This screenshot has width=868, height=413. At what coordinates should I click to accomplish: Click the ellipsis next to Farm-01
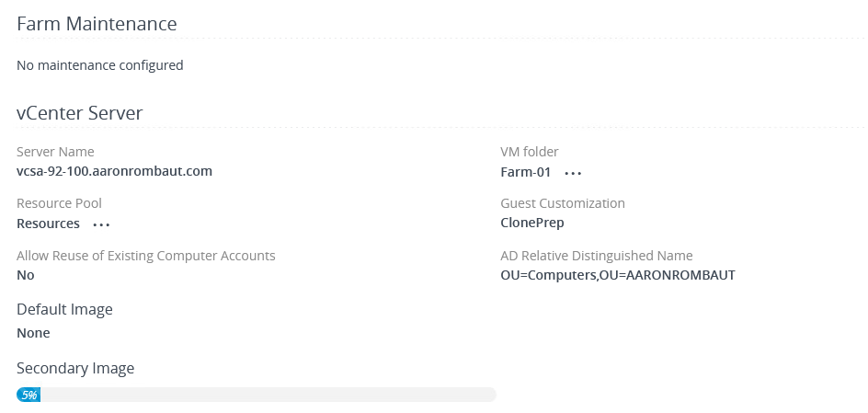[x=574, y=173]
